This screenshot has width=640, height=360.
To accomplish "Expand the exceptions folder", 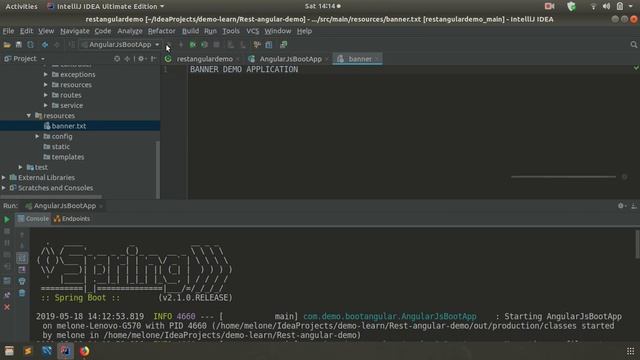I will click(x=46, y=75).
